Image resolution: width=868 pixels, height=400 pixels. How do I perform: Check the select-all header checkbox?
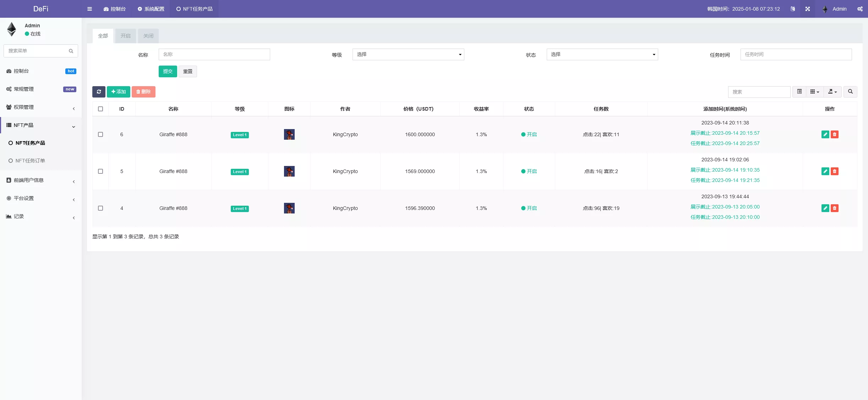tap(100, 109)
